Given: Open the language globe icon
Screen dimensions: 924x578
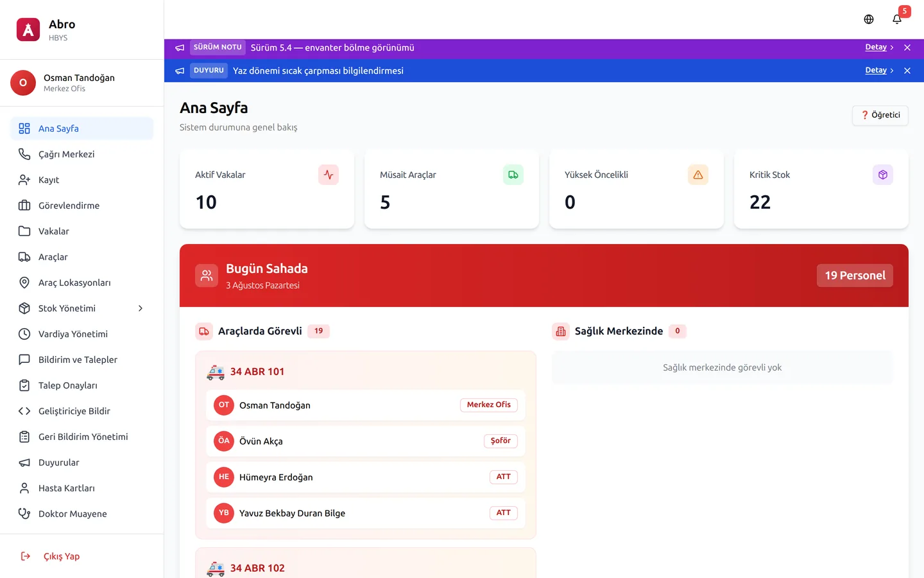Looking at the screenshot, I should pyautogui.click(x=869, y=19).
